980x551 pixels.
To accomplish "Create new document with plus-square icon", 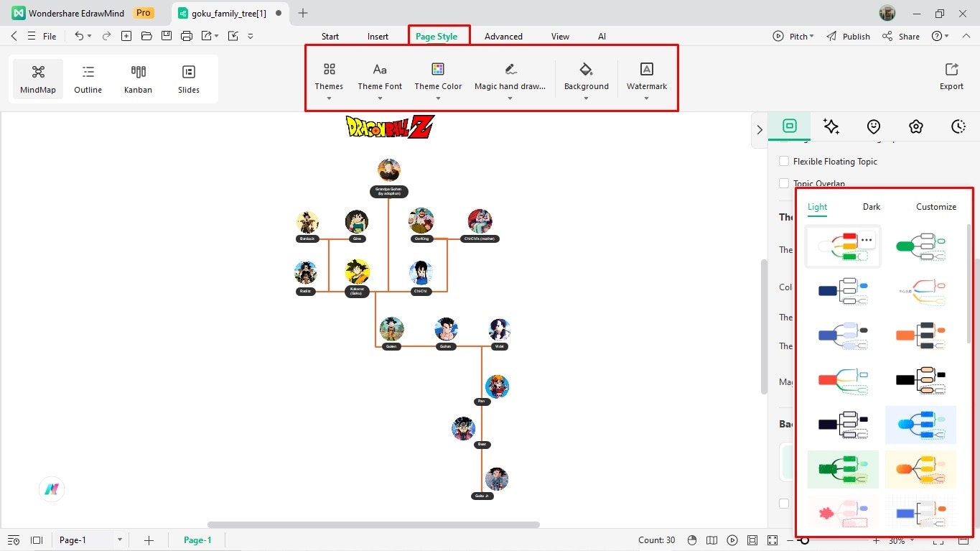I will tap(126, 36).
